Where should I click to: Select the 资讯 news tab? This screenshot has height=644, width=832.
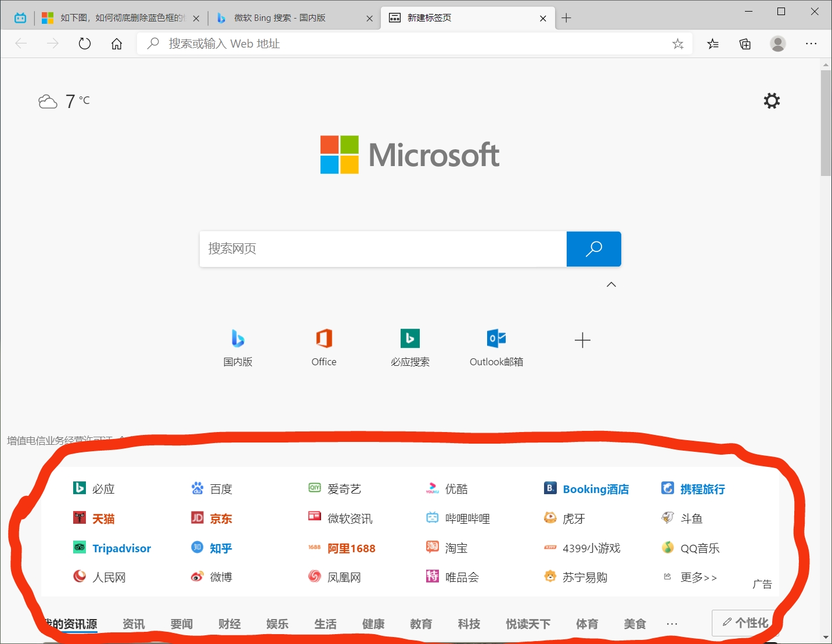(134, 624)
